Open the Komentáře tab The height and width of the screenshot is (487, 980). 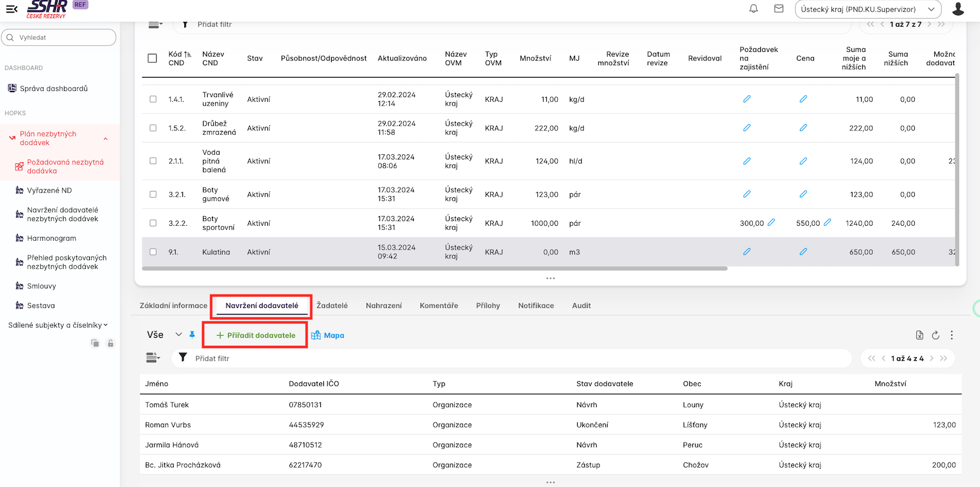point(439,306)
